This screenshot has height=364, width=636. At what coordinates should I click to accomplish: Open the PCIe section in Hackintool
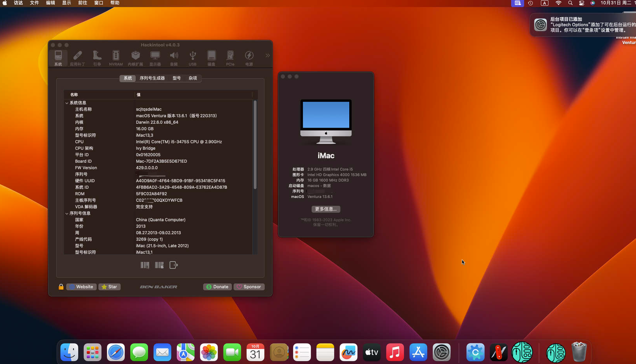[230, 58]
